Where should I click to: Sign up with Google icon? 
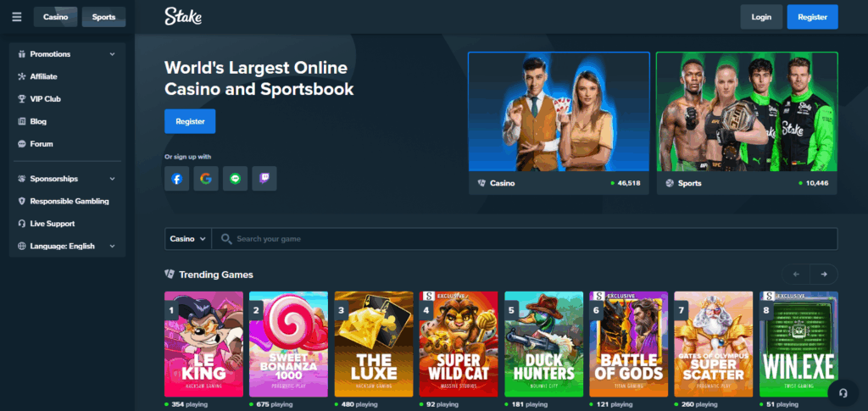click(x=206, y=179)
